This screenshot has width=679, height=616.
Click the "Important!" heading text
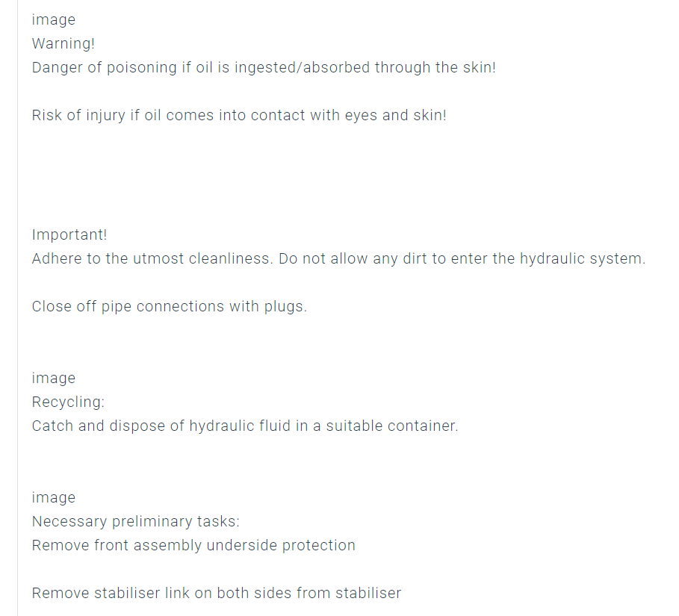pyautogui.click(x=69, y=235)
